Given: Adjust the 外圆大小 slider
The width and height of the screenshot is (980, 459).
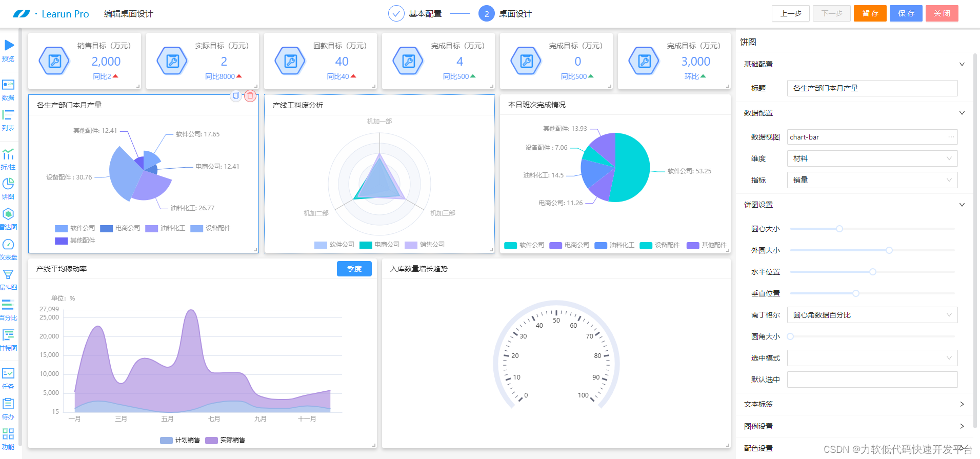Looking at the screenshot, I should [889, 250].
